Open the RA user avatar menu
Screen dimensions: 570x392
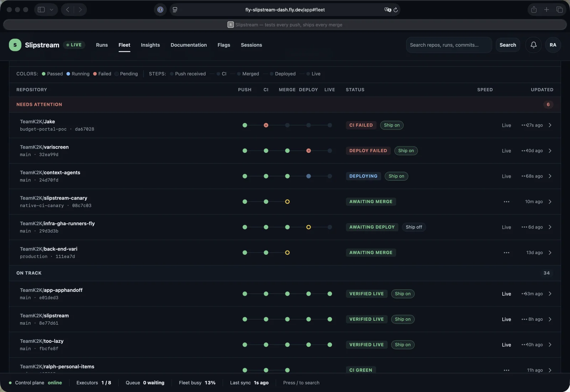[553, 45]
